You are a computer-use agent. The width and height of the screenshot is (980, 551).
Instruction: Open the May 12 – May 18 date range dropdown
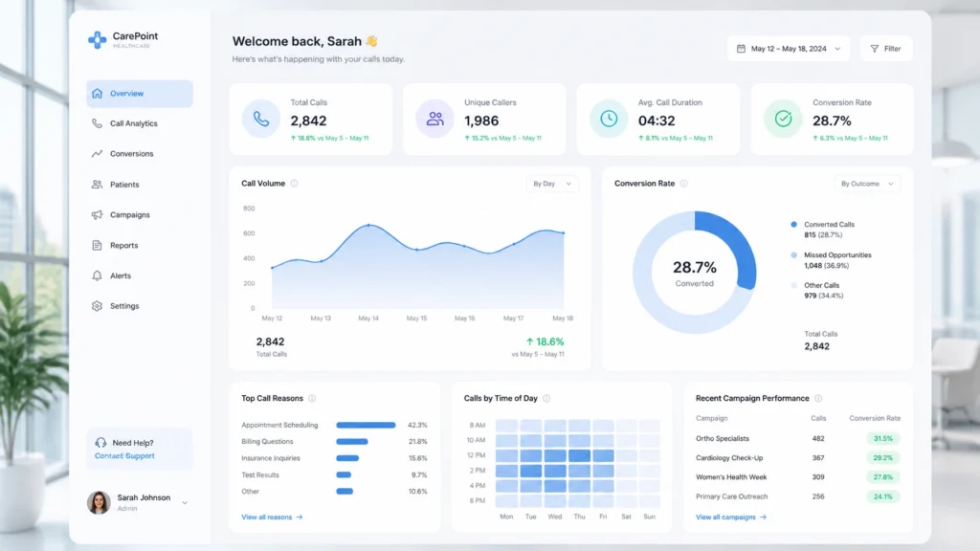(789, 49)
